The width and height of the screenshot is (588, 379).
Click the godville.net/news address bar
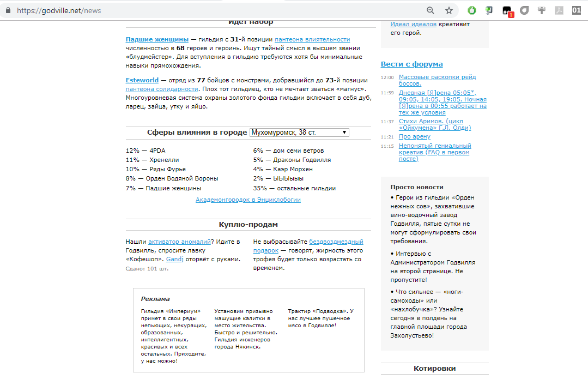218,10
